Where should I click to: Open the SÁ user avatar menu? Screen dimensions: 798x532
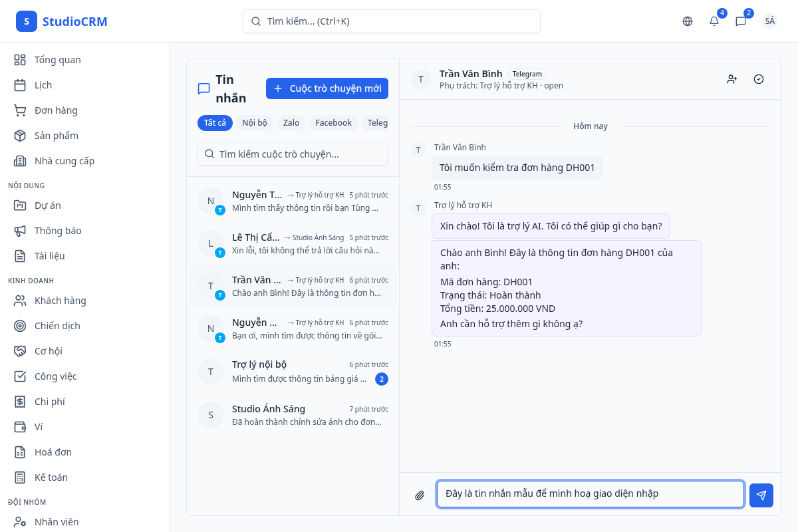point(769,21)
